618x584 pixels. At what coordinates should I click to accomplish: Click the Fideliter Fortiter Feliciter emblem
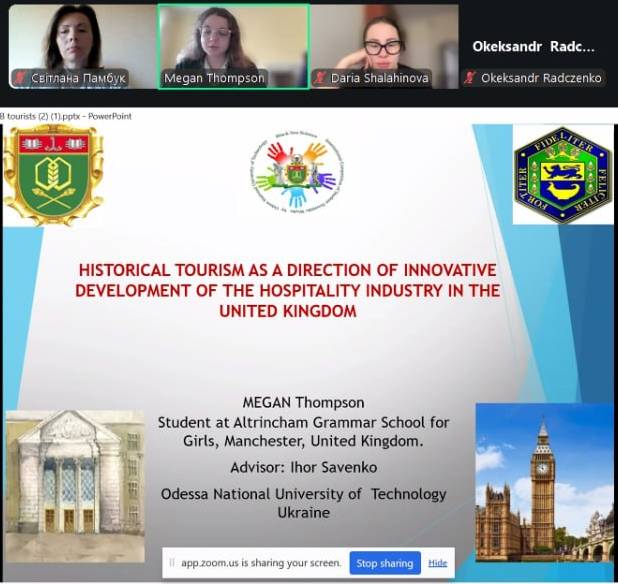(x=562, y=174)
